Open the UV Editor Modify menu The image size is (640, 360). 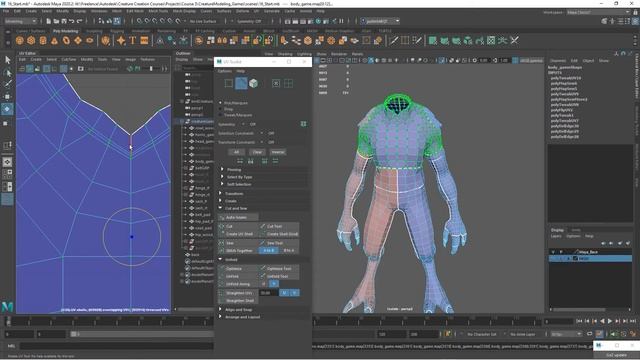click(x=87, y=60)
